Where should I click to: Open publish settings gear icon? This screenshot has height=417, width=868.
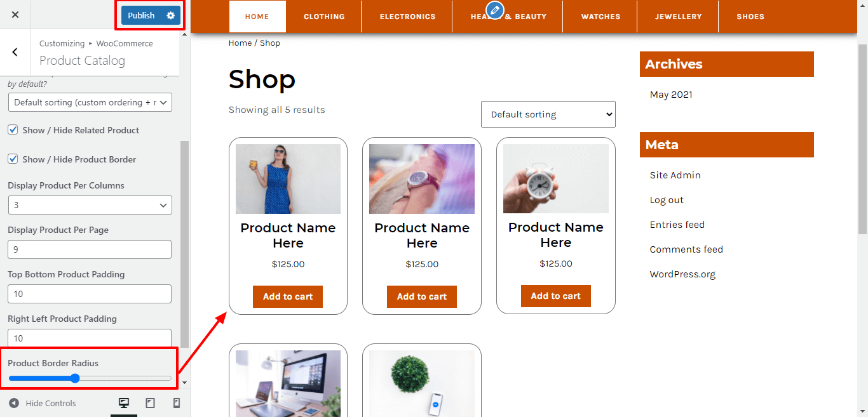[x=170, y=15]
